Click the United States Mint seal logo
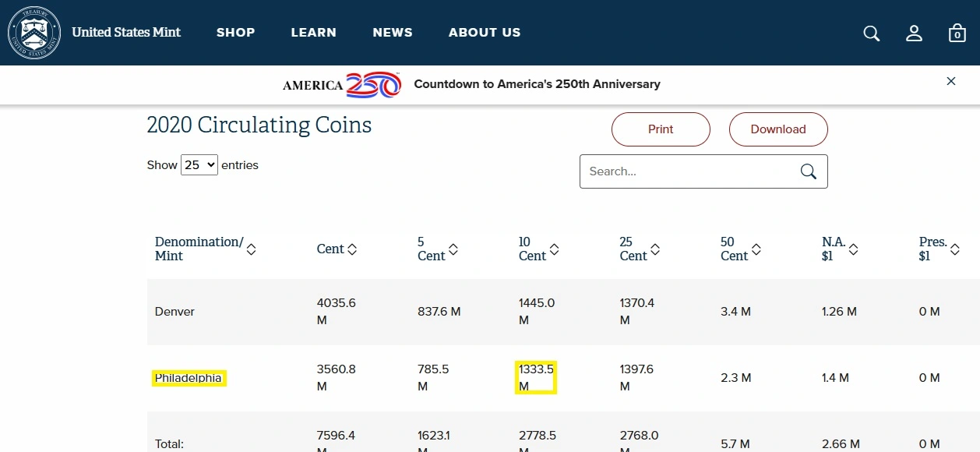 coord(33,33)
